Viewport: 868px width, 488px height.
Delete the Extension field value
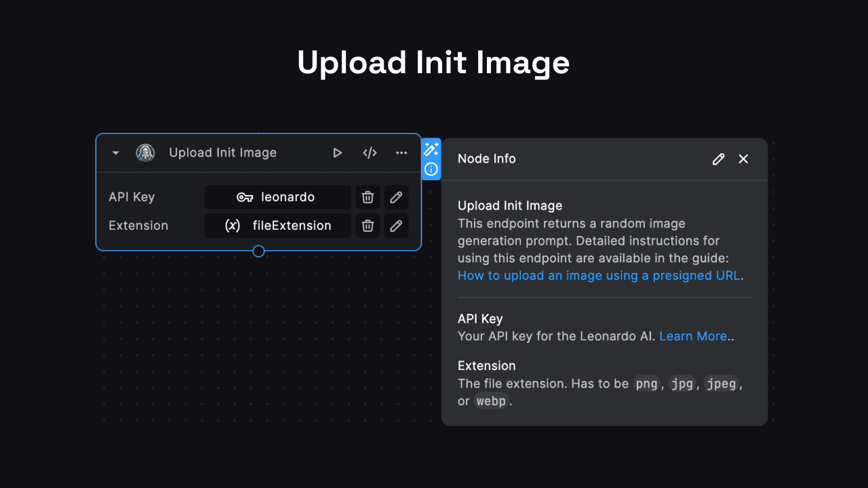click(x=368, y=225)
